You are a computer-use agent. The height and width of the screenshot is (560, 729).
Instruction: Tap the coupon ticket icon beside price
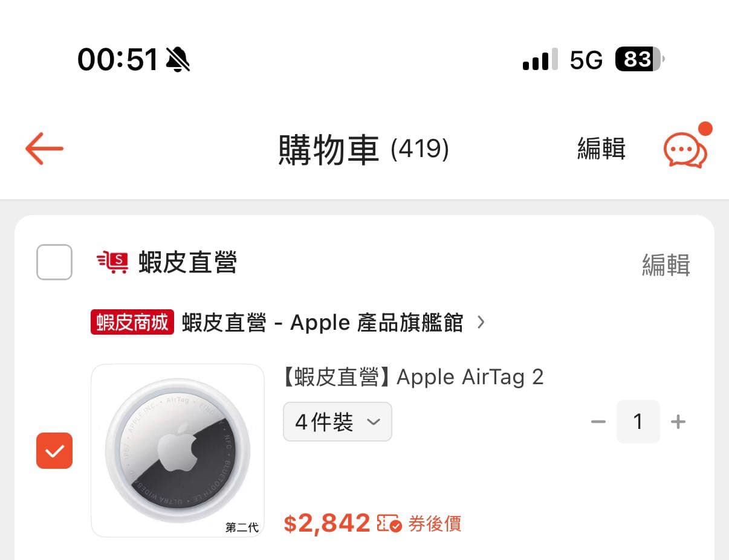click(389, 523)
